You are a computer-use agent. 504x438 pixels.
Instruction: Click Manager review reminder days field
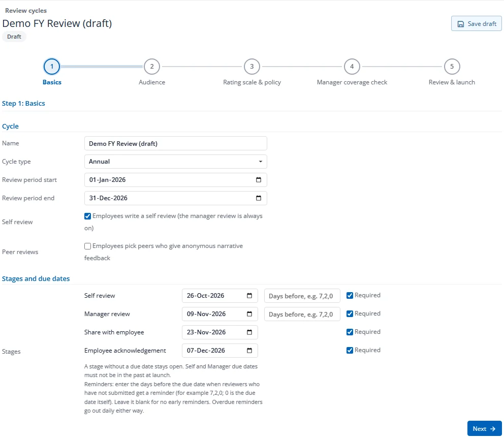click(x=302, y=315)
